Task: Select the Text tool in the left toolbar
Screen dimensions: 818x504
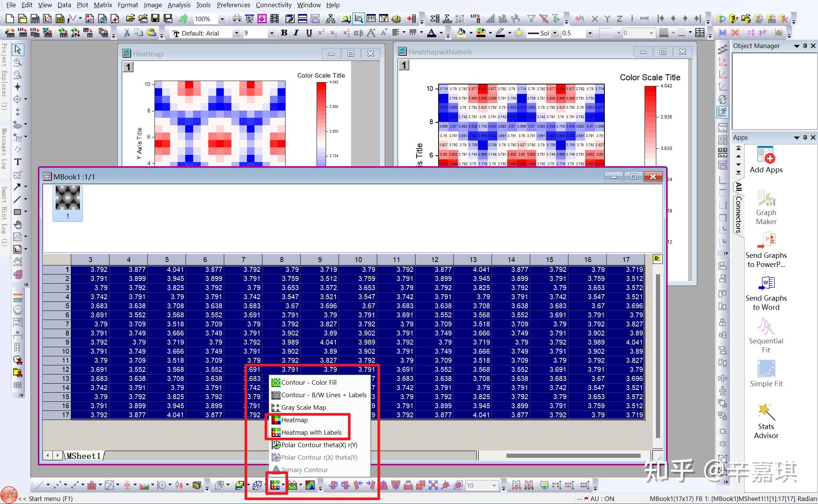Action: coord(17,162)
